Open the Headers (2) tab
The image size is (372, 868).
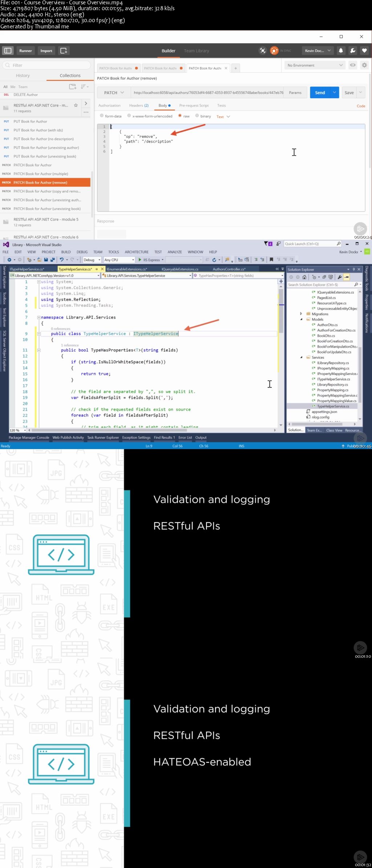pos(139,105)
